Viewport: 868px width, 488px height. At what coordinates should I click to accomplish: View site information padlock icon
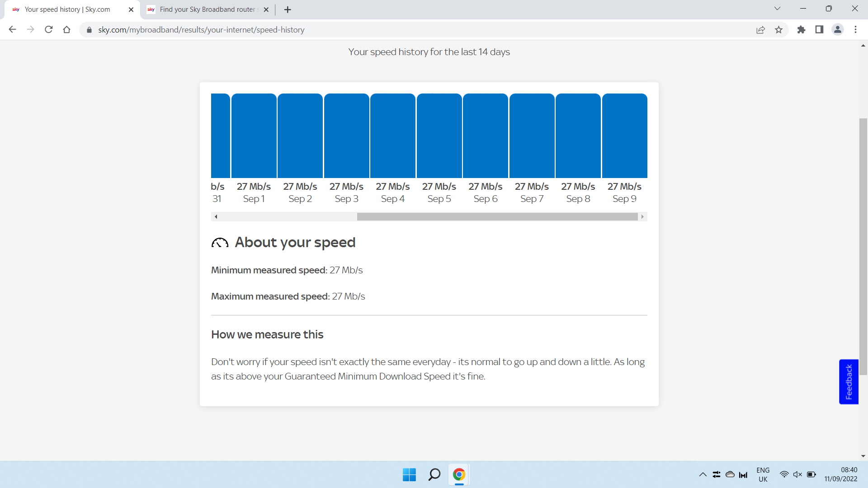click(89, 30)
